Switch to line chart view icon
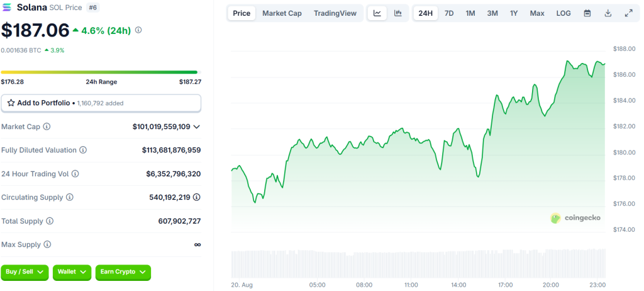This screenshot has height=291, width=644. point(377,13)
